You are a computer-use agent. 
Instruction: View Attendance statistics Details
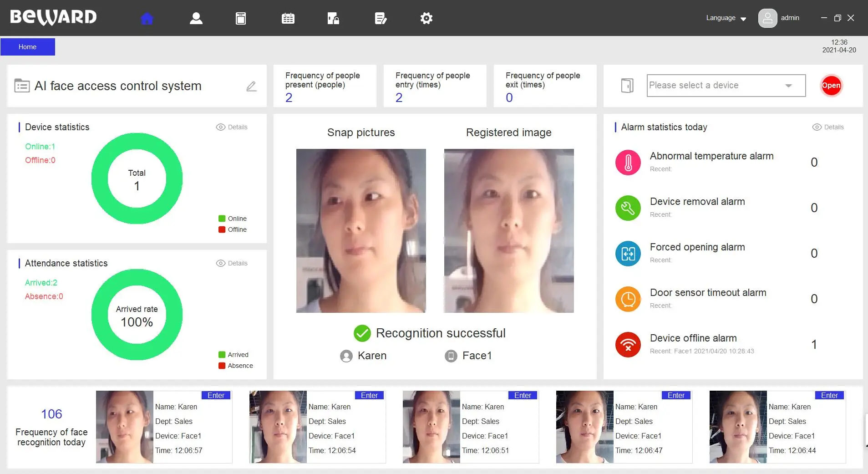(x=232, y=263)
